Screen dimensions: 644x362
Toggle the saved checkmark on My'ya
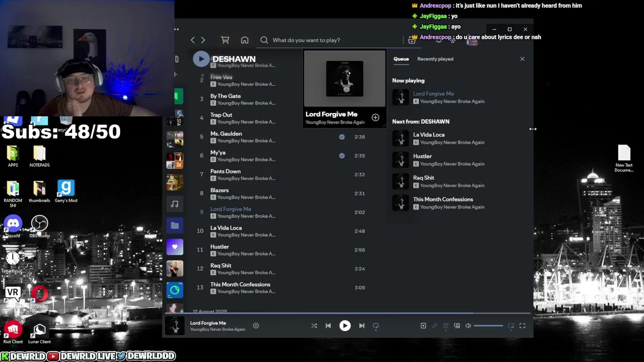(x=342, y=156)
